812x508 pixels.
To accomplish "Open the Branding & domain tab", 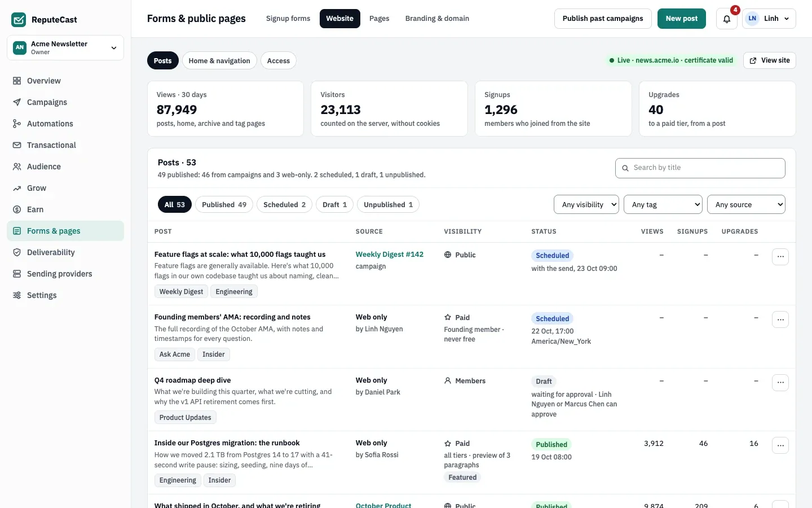I will (437, 19).
